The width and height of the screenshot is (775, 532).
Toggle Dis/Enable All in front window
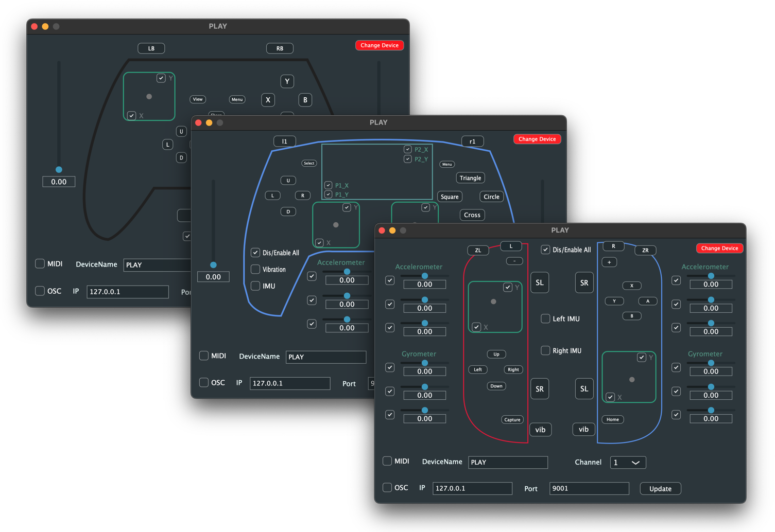pos(545,250)
